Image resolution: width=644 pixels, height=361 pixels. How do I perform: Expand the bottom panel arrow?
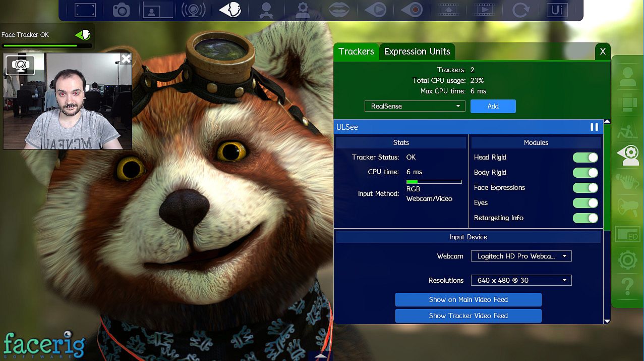pyautogui.click(x=321, y=355)
